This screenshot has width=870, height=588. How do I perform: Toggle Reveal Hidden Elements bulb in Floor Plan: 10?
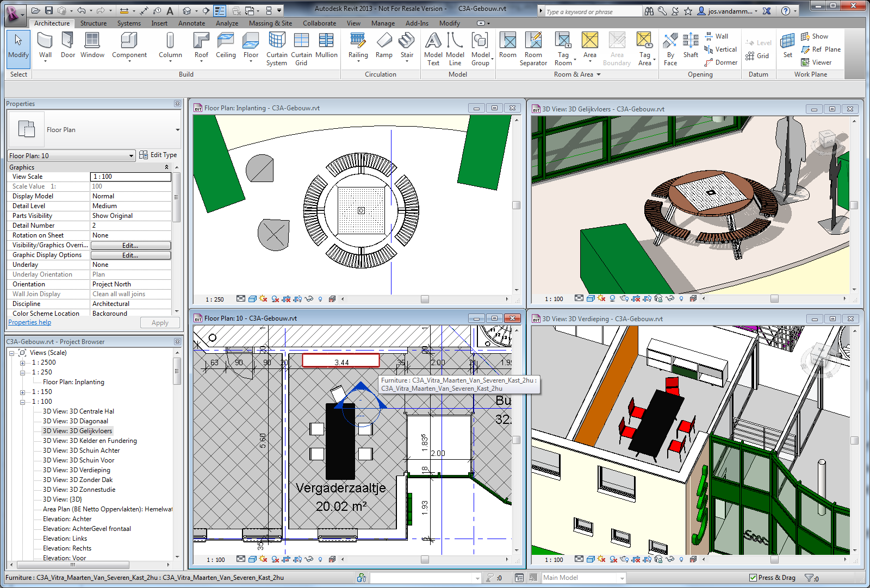click(x=320, y=559)
